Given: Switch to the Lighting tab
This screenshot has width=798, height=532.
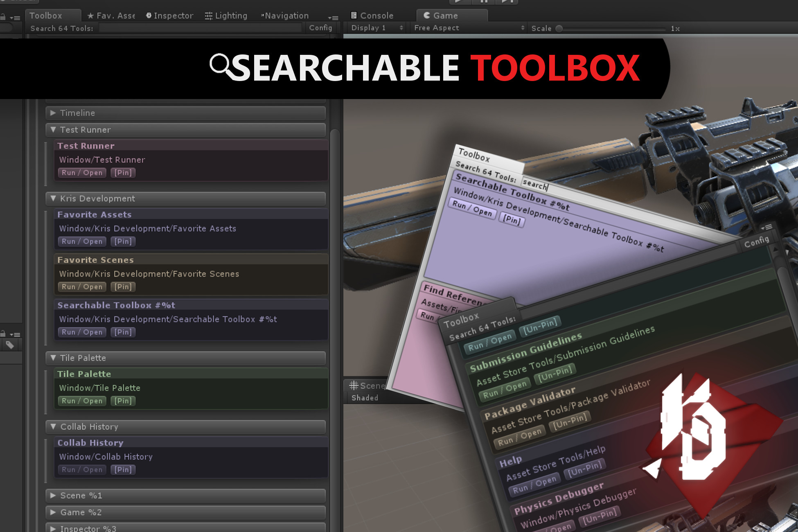Looking at the screenshot, I should tap(226, 16).
